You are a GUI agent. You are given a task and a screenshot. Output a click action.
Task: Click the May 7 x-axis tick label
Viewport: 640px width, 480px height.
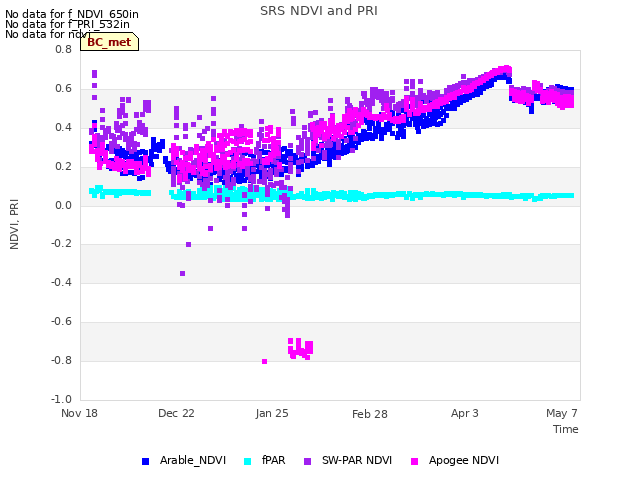[562, 413]
